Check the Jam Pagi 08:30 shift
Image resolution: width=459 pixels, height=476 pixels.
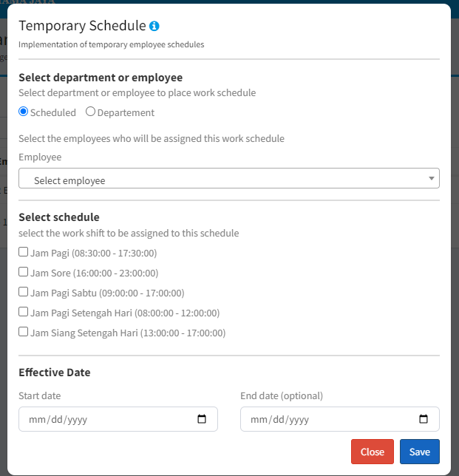pos(24,253)
